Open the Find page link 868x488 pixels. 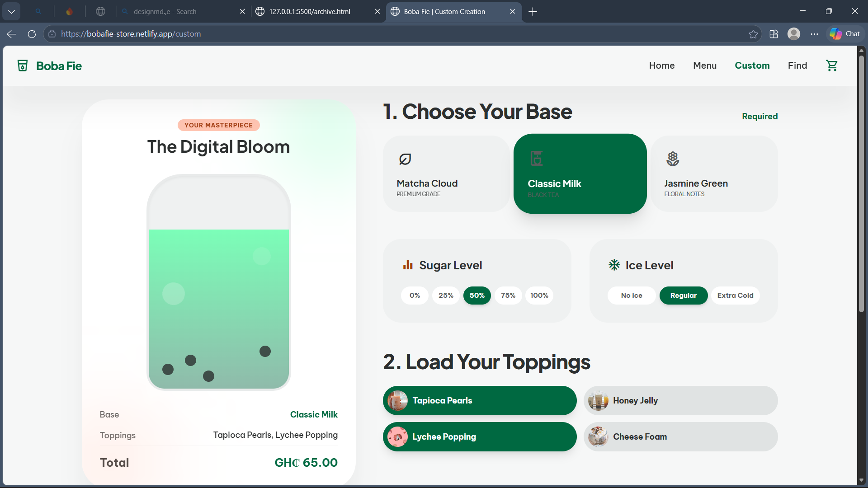click(x=797, y=66)
